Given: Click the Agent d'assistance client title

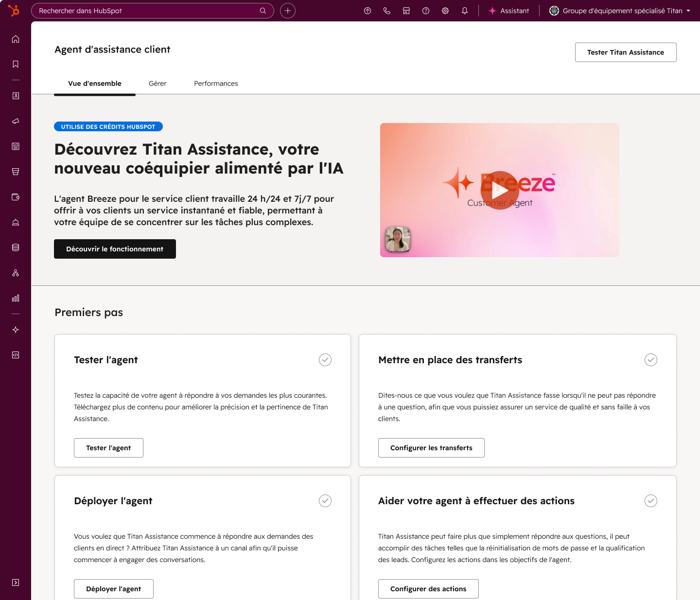Looking at the screenshot, I should tap(112, 50).
